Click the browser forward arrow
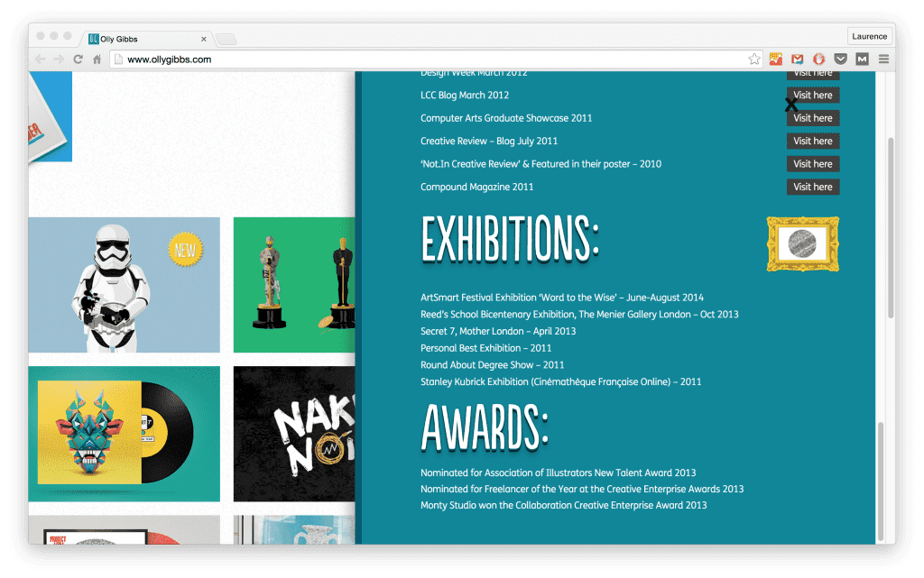This screenshot has height=578, width=924. coord(59,60)
